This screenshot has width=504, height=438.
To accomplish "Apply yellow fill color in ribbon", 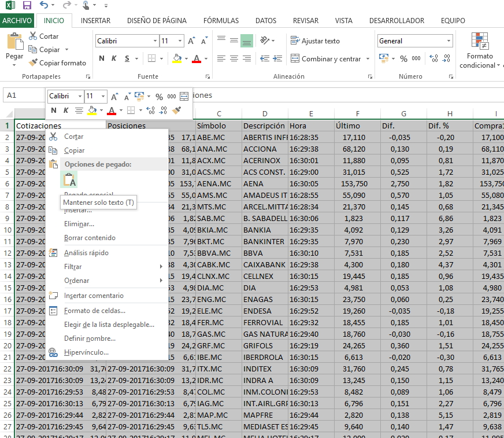I will click(177, 58).
